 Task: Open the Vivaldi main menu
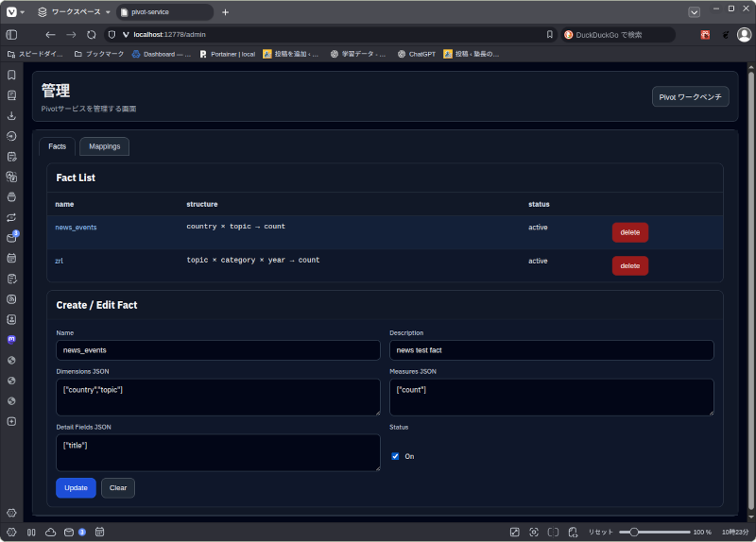11,12
